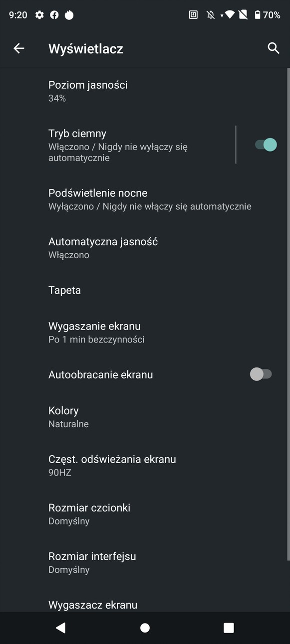
Task: Tap the back arrow to leave Wyświetlacz
Action: pyautogui.click(x=18, y=48)
